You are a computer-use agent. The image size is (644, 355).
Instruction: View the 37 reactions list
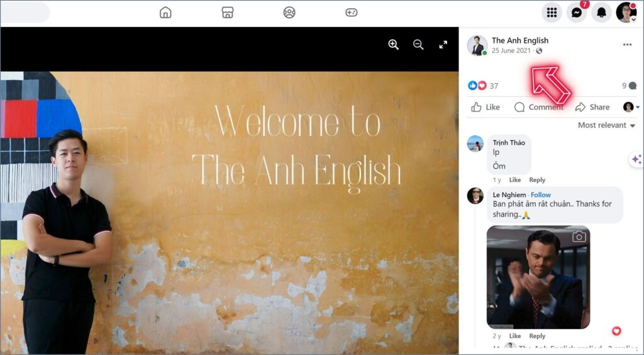click(x=494, y=86)
